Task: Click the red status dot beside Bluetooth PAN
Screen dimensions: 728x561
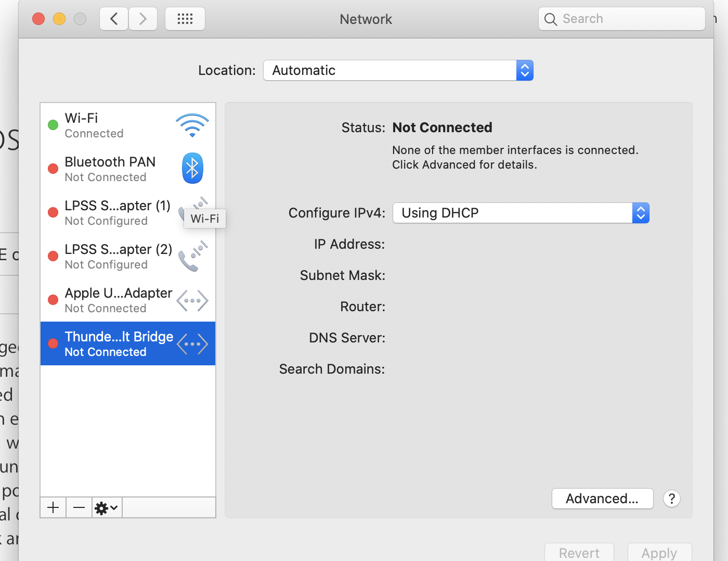Action: pos(53,168)
